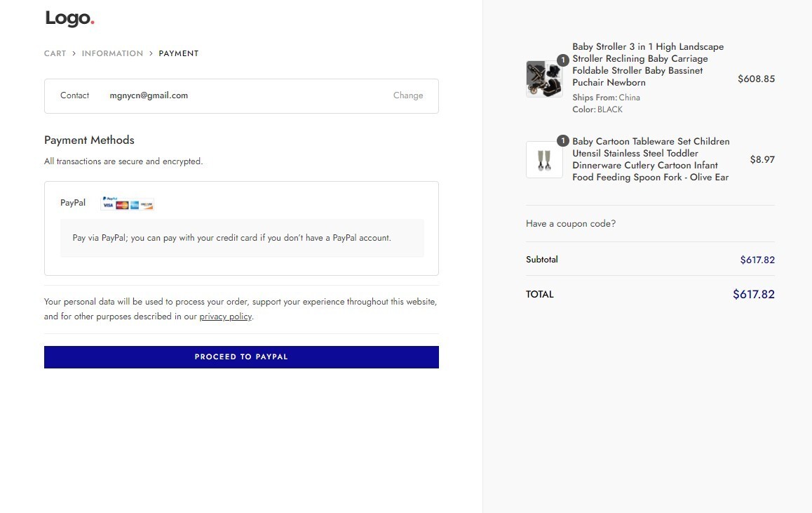
Task: Click the PROCEED TO PAYPAL button
Action: 241,357
